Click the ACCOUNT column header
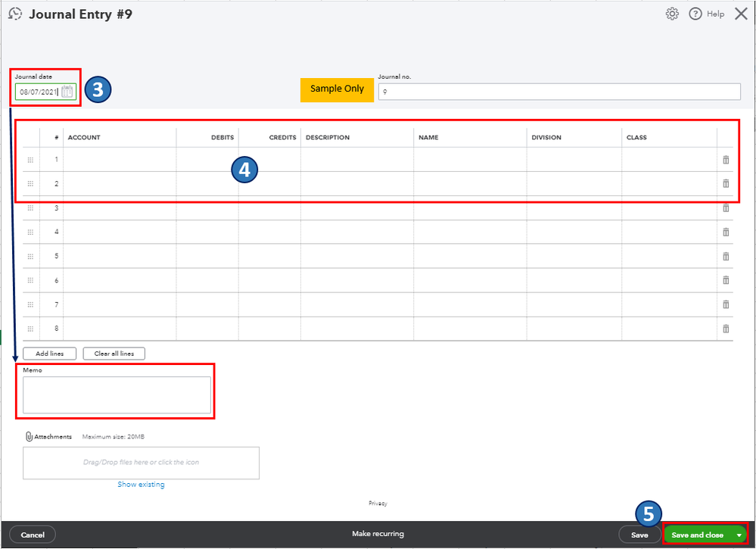Viewport: 756px width, 549px height. tap(84, 138)
